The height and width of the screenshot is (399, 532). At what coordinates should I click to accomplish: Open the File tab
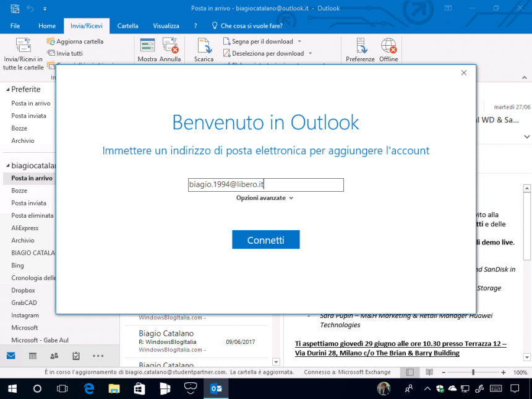pyautogui.click(x=15, y=26)
